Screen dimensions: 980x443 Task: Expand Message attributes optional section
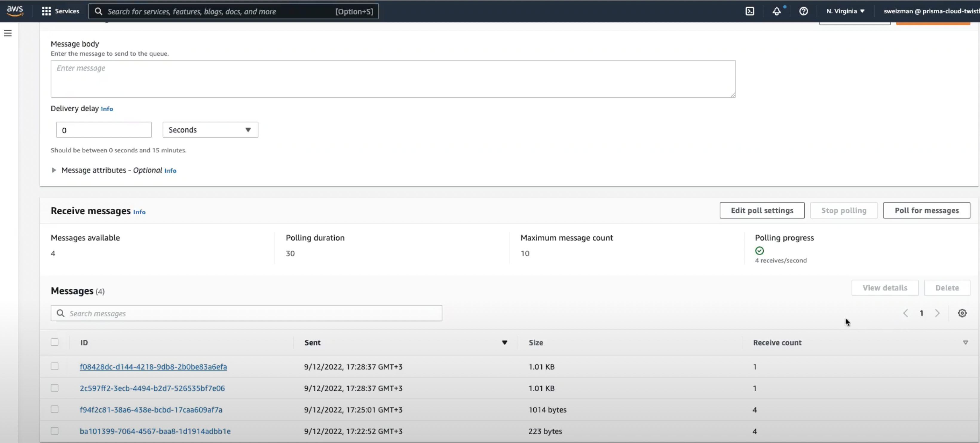[x=54, y=170]
